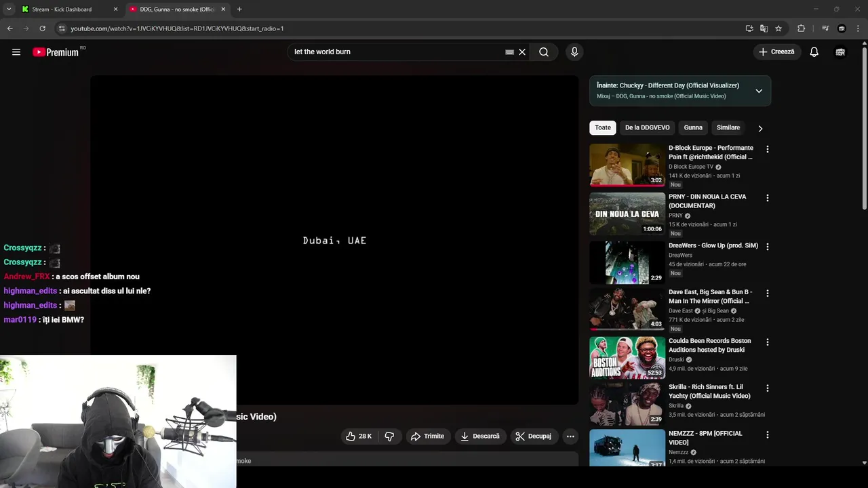Click chat message 'îți iei BMW?'
Image resolution: width=868 pixels, height=488 pixels.
[x=63, y=320]
